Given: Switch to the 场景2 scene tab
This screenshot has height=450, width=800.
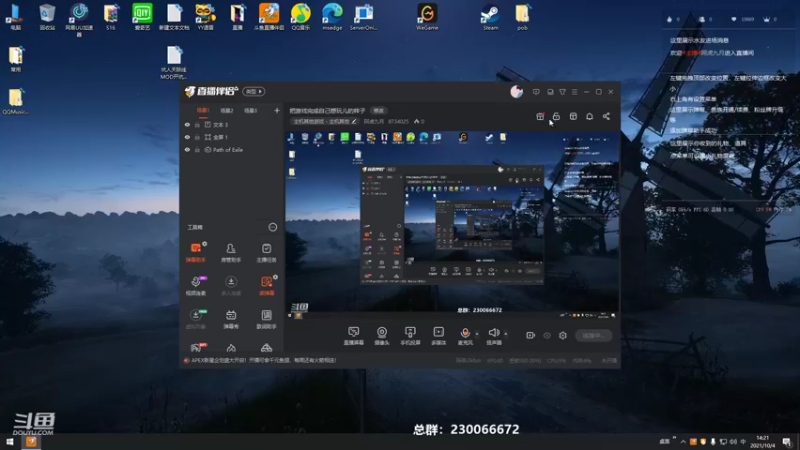Looking at the screenshot, I should click(x=227, y=110).
